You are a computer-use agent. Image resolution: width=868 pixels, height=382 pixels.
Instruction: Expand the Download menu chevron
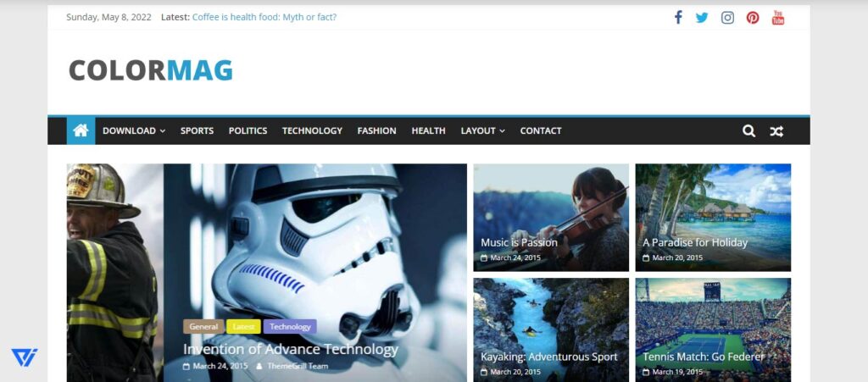coord(163,131)
